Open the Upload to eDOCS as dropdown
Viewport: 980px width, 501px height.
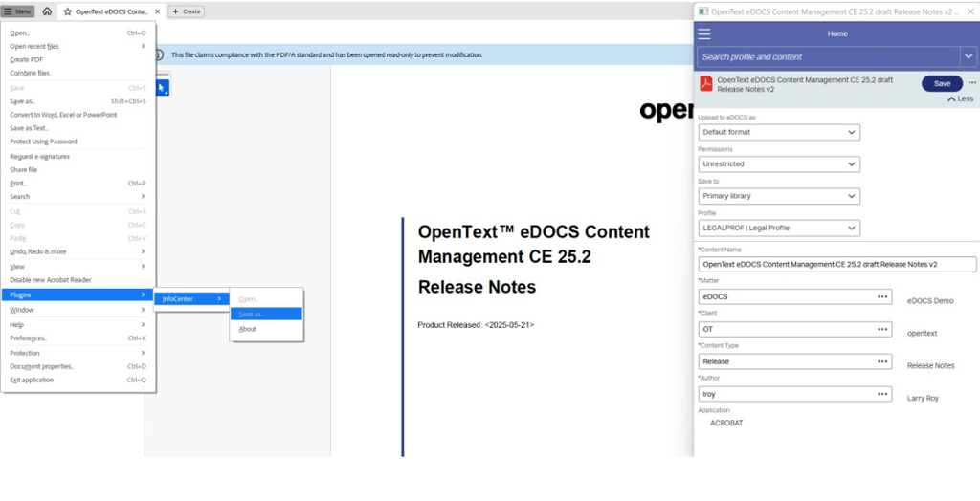779,133
